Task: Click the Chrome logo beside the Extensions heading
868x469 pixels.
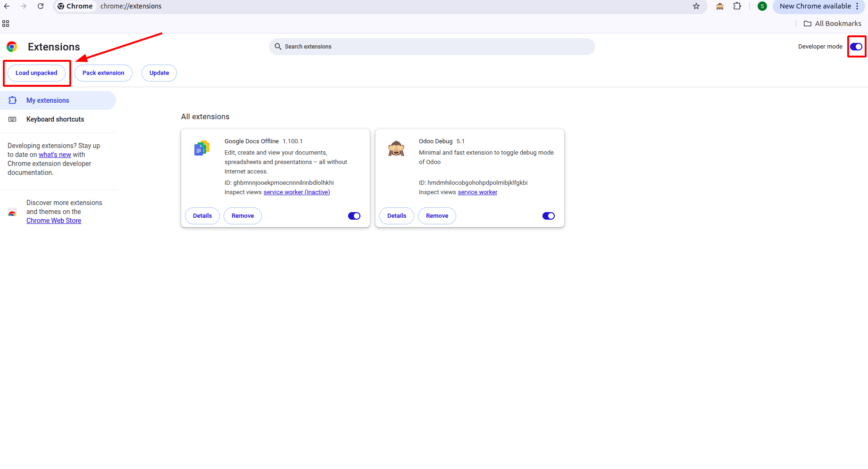Action: 11,47
